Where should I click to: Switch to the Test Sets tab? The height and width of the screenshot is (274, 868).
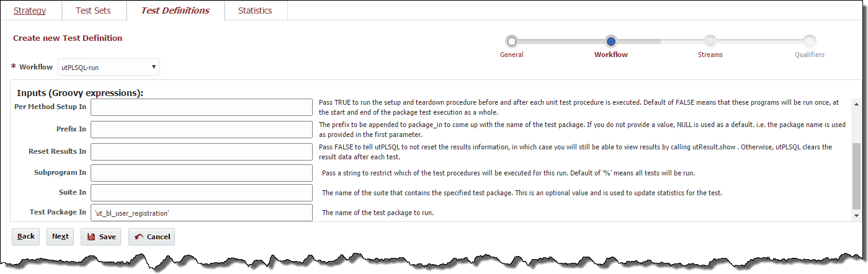[93, 11]
